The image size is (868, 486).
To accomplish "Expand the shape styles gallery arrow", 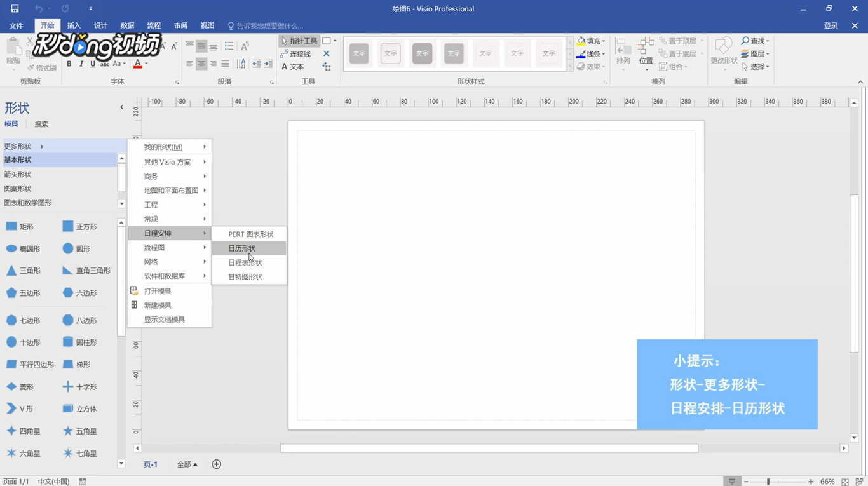I will click(x=569, y=67).
